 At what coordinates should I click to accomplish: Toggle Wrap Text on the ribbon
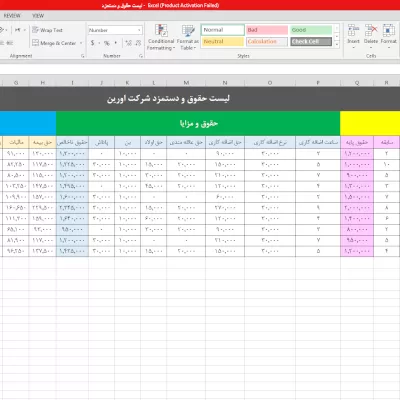click(47, 30)
